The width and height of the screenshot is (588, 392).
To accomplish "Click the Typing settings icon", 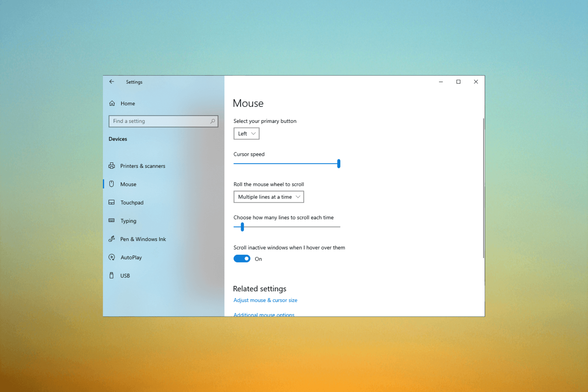I will pyautogui.click(x=113, y=220).
